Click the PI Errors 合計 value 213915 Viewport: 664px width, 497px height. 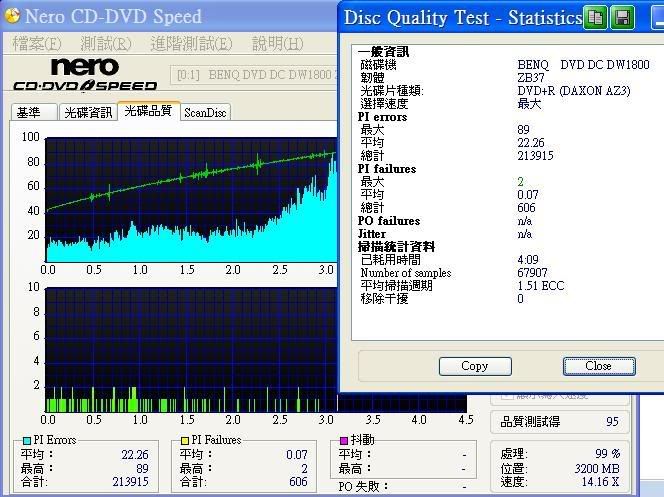tap(130, 482)
